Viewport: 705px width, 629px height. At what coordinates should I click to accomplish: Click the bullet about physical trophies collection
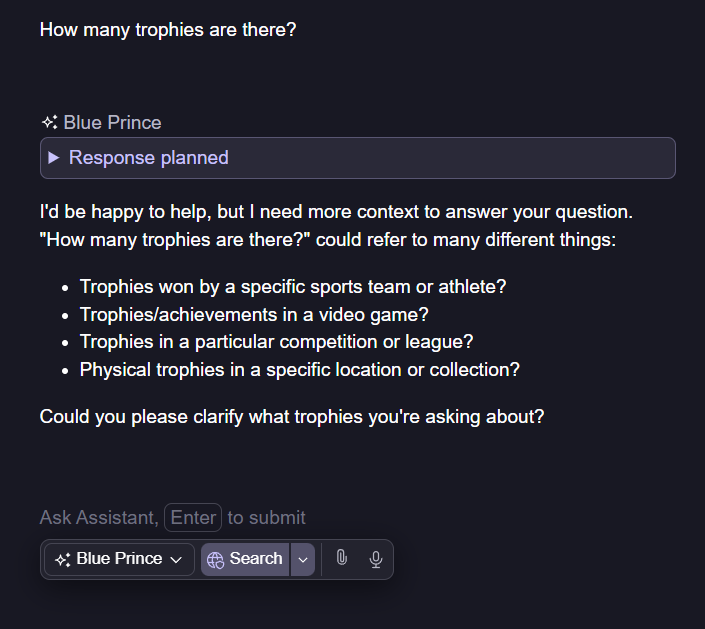click(299, 369)
